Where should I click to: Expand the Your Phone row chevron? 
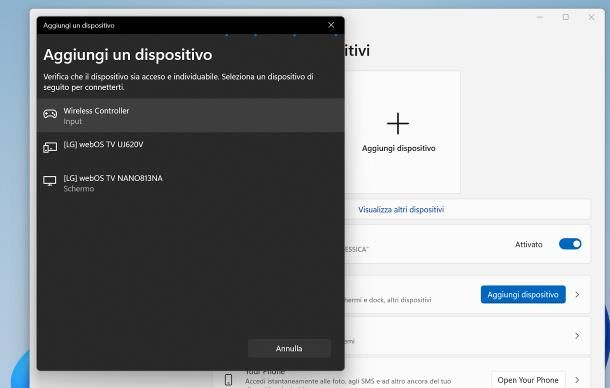click(577, 380)
